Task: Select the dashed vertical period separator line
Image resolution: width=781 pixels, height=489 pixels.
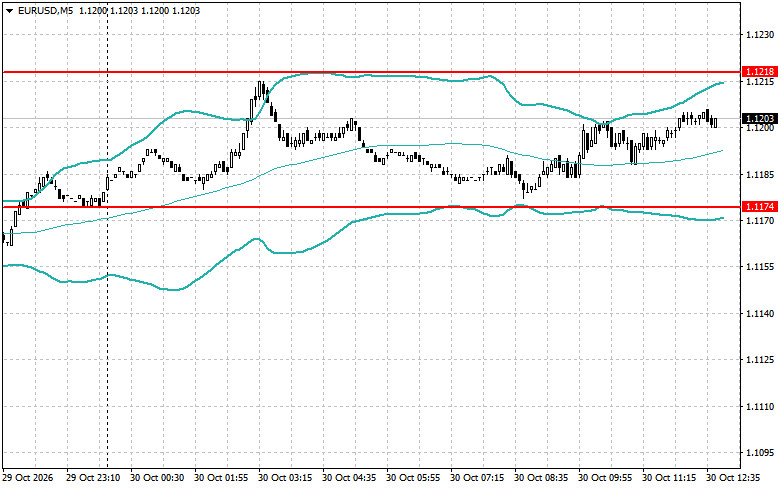Action: click(x=108, y=234)
